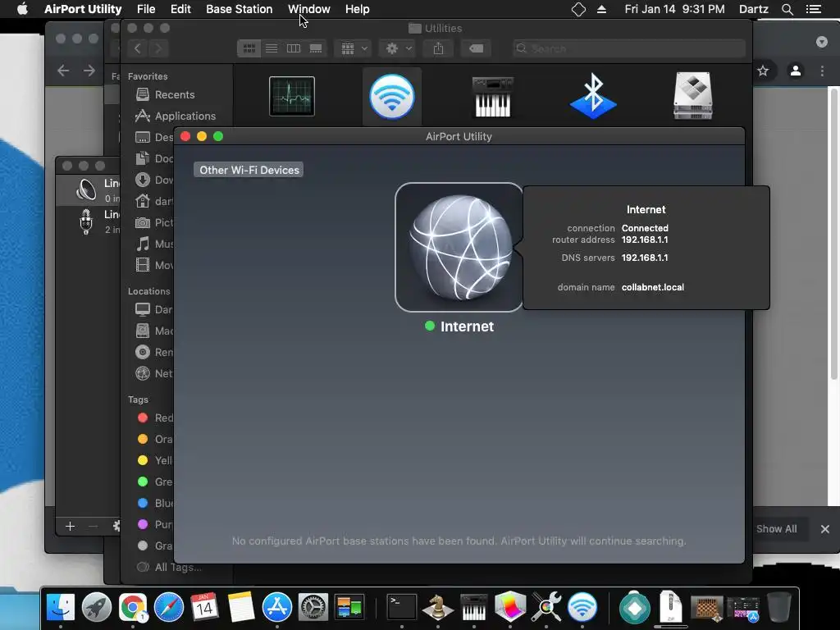The width and height of the screenshot is (840, 630).
Task: Click Show All in the Chrome downloads bar
Action: 776,529
